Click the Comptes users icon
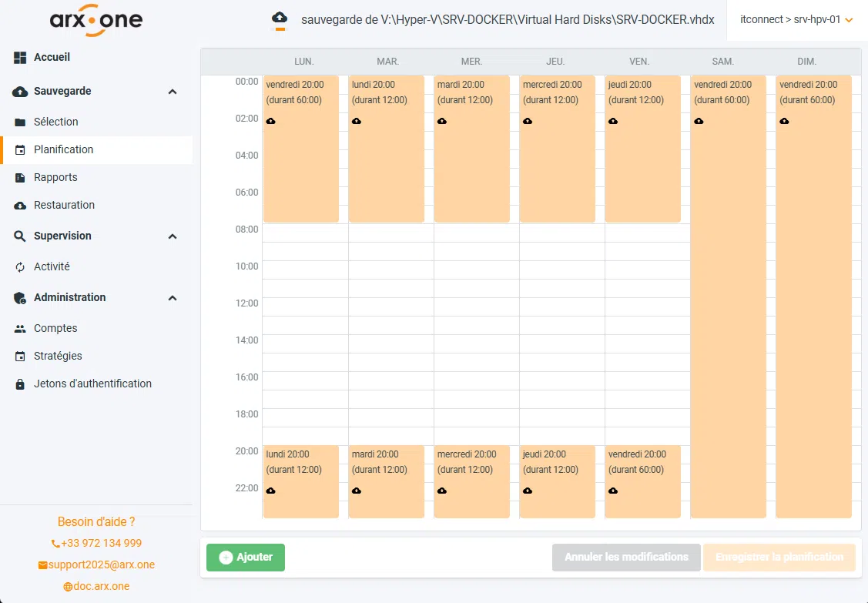 coord(19,328)
